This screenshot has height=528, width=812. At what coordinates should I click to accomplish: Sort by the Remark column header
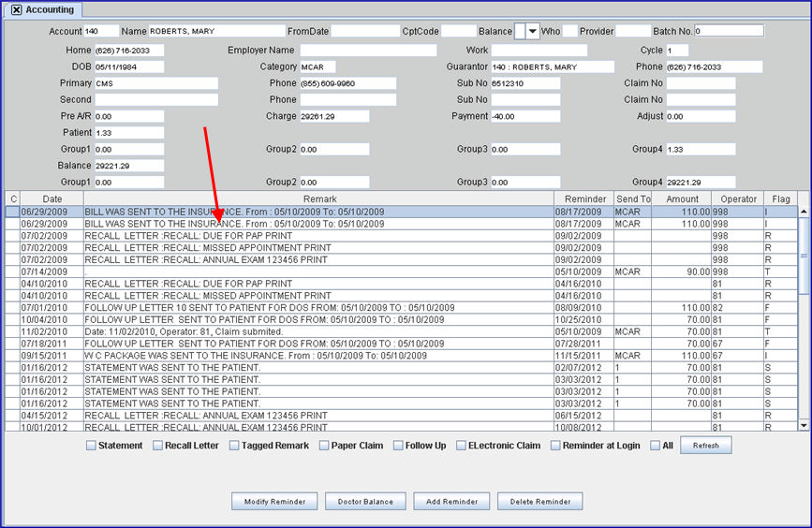(319, 198)
